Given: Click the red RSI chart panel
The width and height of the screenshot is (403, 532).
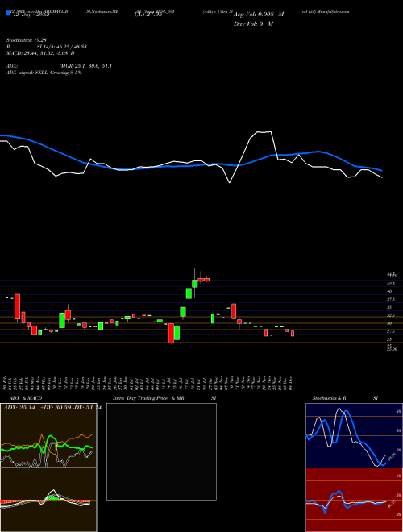Looking at the screenshot, I should pos(354,500).
